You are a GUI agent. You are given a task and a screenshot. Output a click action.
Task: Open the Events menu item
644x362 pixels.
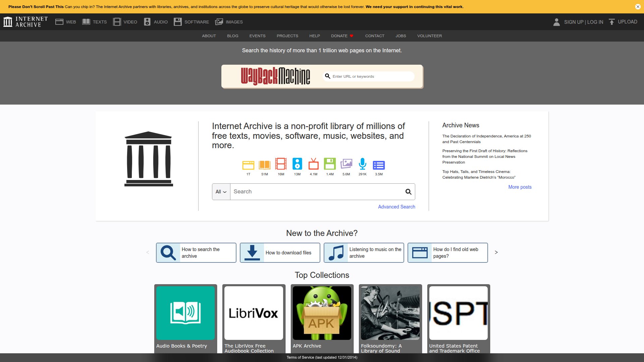coord(257,36)
